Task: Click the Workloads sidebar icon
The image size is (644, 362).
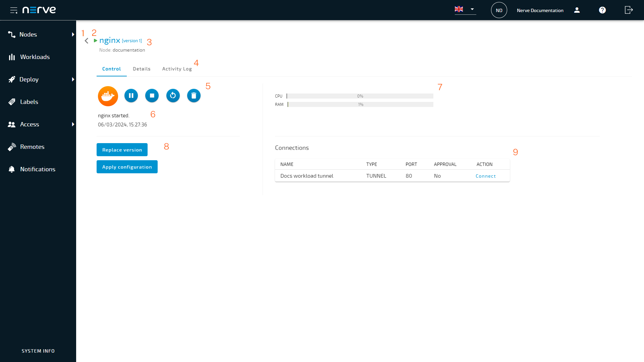Action: 11,57
